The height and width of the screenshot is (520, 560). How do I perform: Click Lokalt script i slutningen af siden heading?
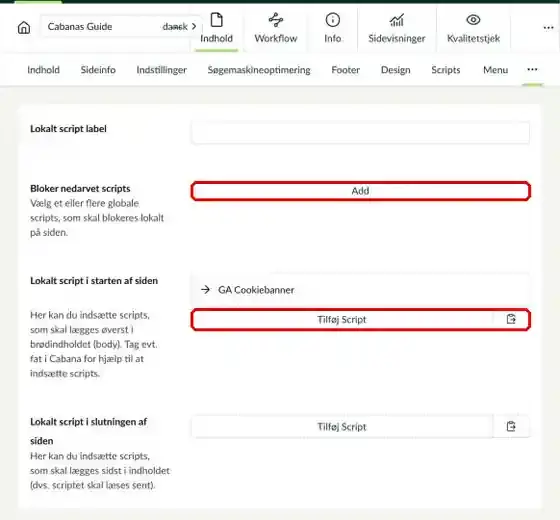(x=88, y=431)
